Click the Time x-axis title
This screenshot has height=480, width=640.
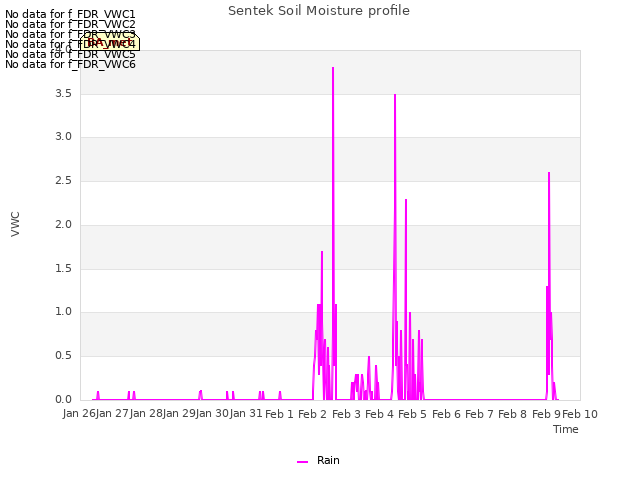(x=566, y=429)
